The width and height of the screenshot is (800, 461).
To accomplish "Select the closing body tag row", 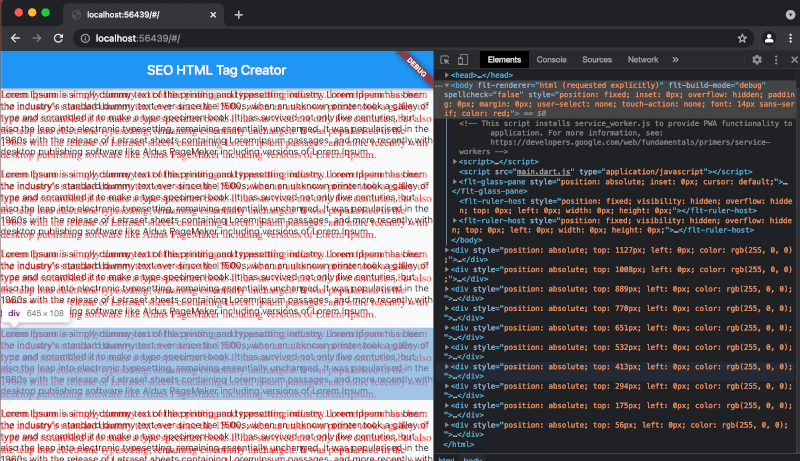I will point(466,240).
